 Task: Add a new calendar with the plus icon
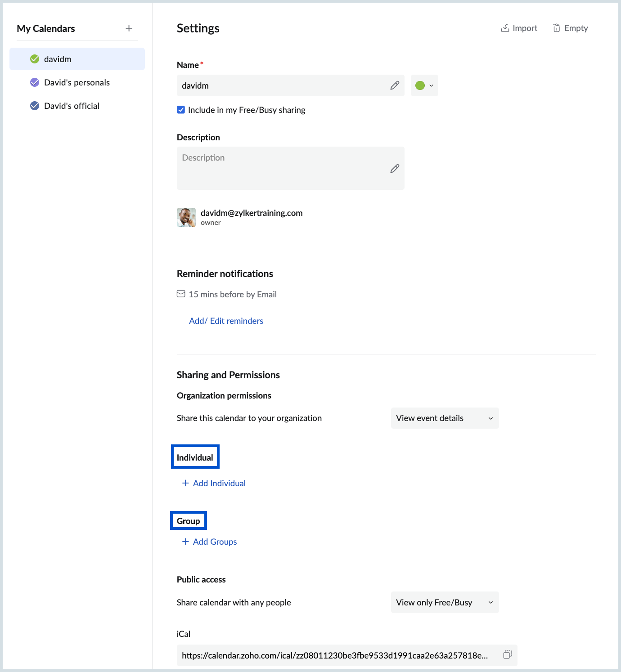tap(129, 28)
